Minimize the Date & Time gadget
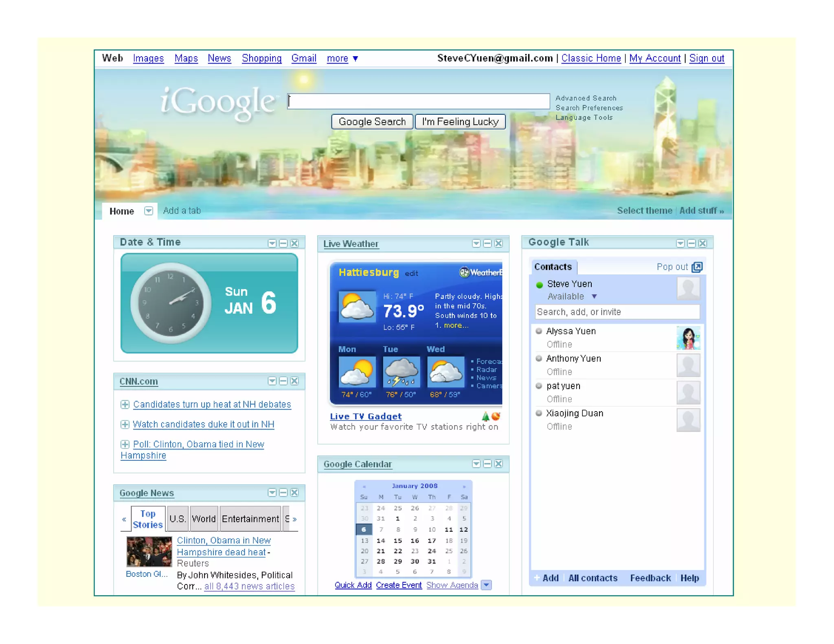The width and height of the screenshot is (834, 644). (283, 243)
